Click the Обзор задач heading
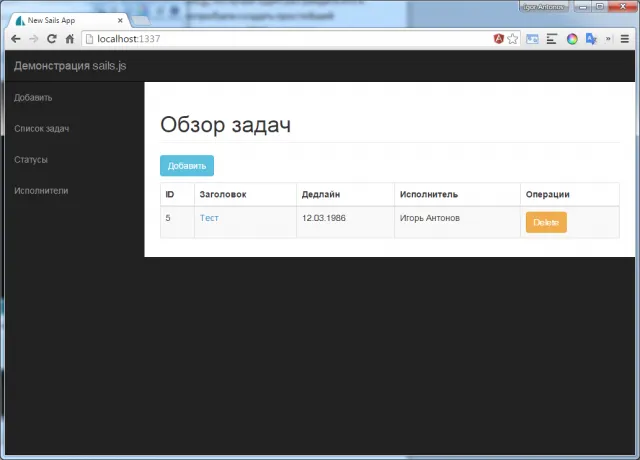 (225, 124)
